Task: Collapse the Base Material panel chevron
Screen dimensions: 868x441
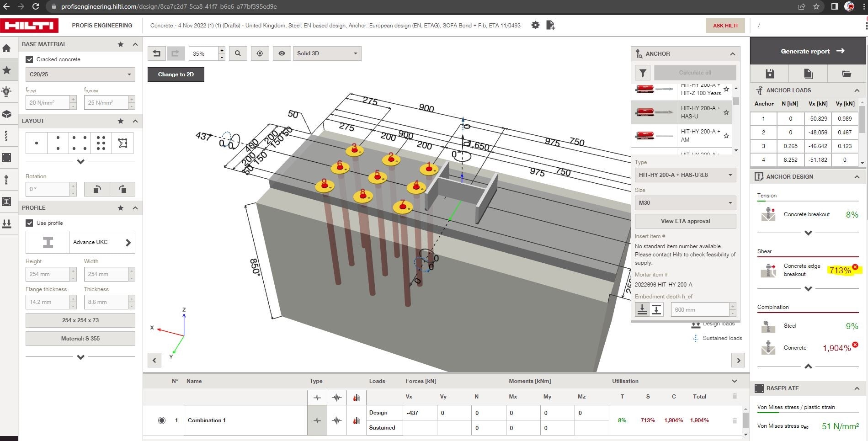Action: pyautogui.click(x=134, y=44)
